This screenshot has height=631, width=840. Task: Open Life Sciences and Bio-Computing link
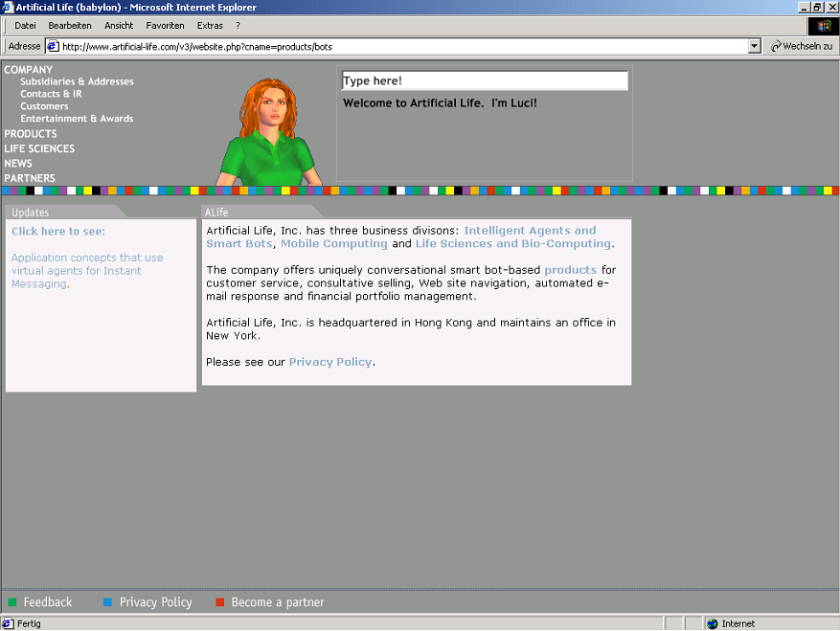(x=513, y=244)
